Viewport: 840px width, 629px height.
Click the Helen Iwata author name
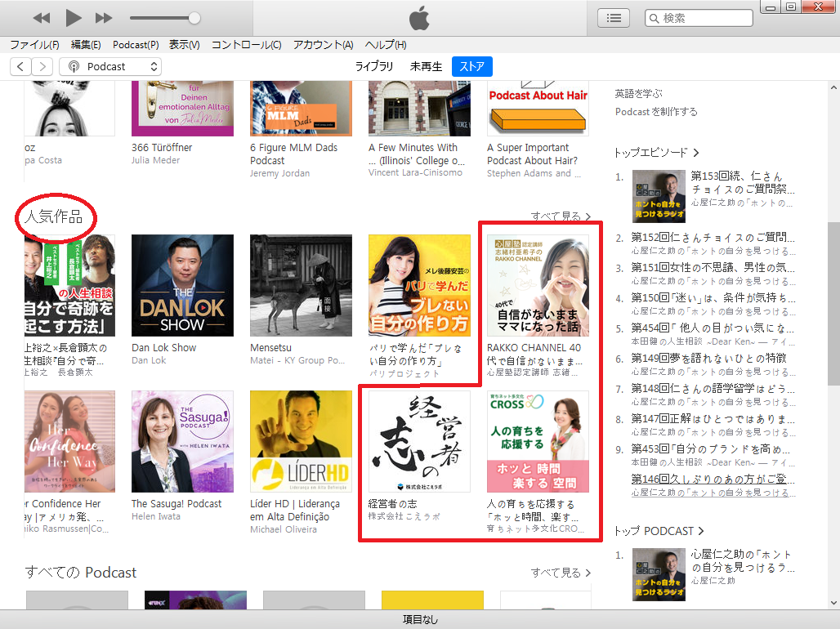156,516
